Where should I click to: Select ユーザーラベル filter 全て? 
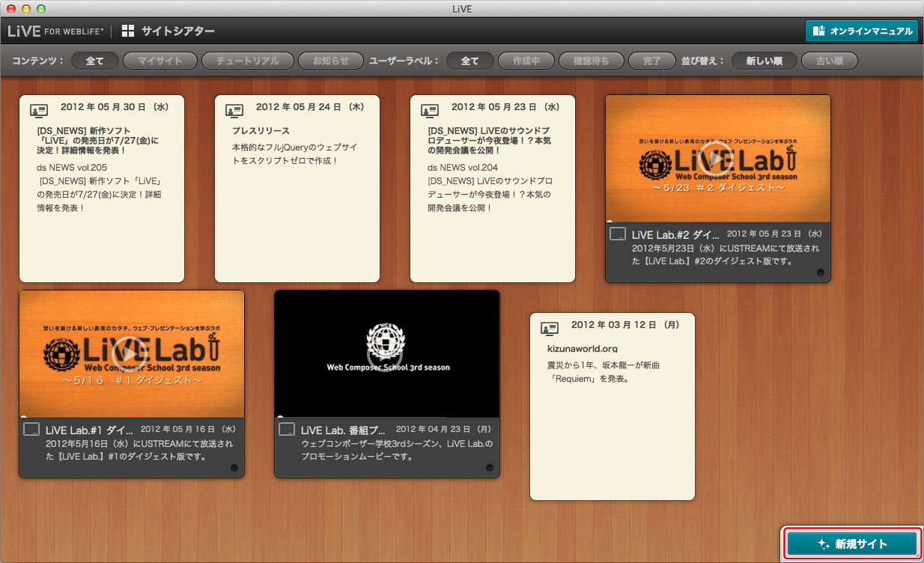(x=469, y=61)
